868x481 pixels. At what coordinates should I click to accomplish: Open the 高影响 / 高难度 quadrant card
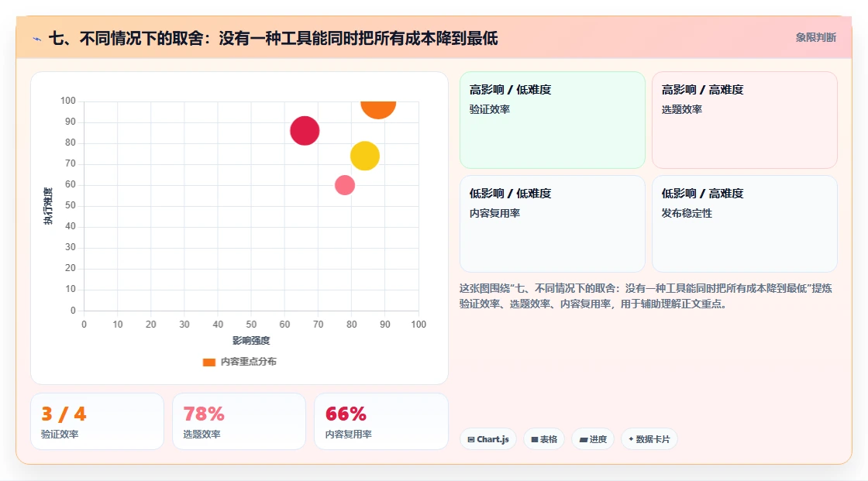coord(745,119)
